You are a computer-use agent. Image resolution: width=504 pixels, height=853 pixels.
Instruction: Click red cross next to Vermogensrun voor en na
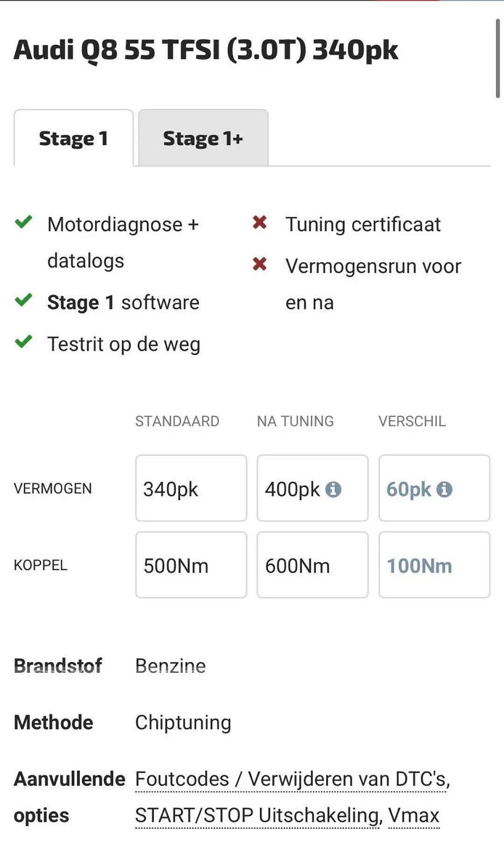(260, 264)
